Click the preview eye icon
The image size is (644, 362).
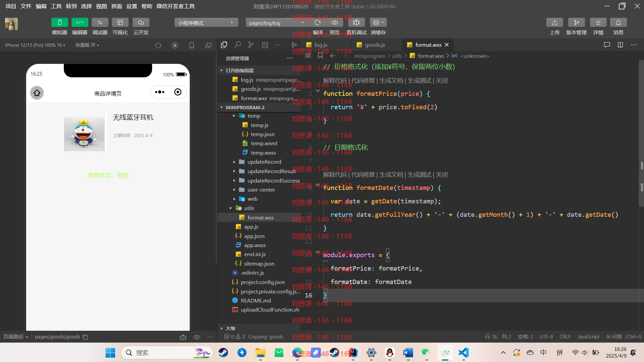[x=334, y=23]
